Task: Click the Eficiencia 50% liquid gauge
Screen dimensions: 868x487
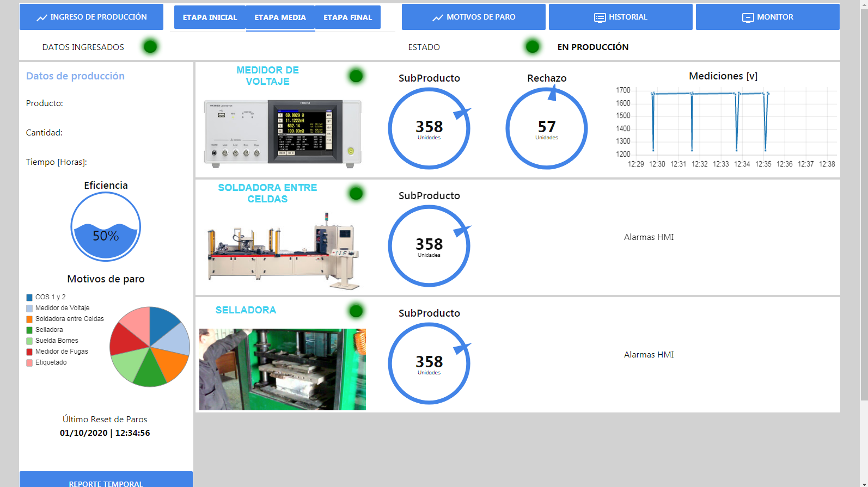Action: [106, 226]
